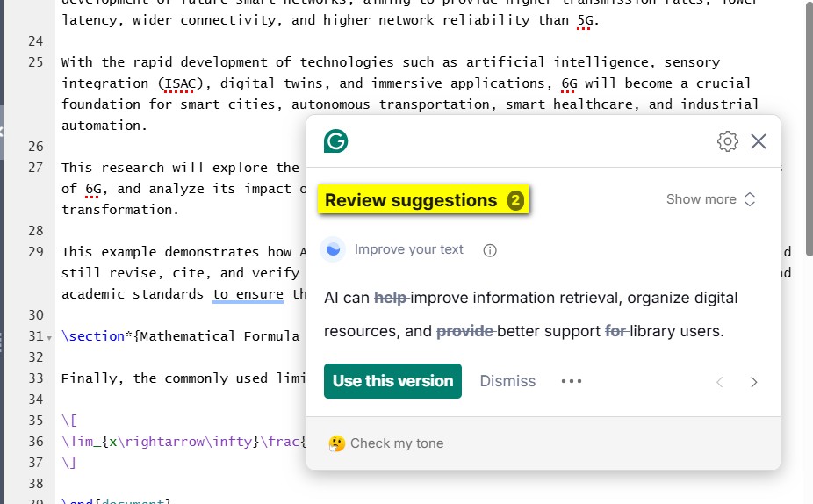Click the struck-through word 'provide'
This screenshot has height=504, width=813.
[465, 331]
